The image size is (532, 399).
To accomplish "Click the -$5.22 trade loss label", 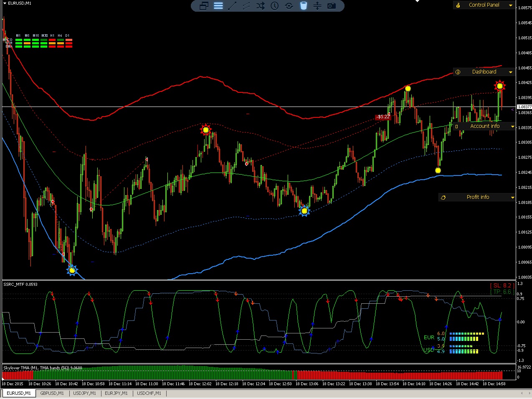I will point(383,117).
